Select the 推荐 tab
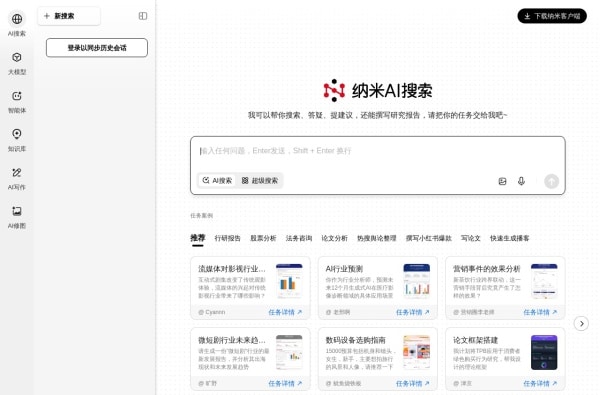Viewport: 600px width, 395px height. coord(198,238)
